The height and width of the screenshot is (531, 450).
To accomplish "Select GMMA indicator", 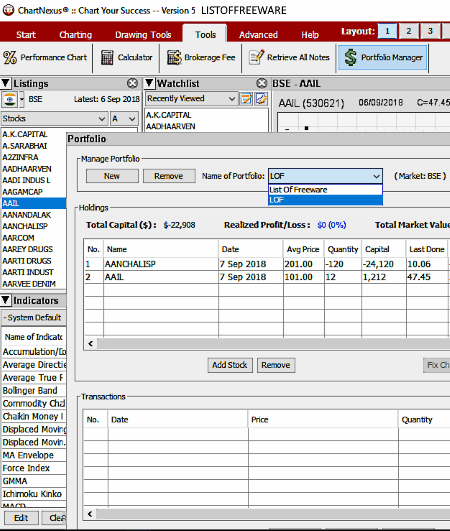I will [34, 481].
